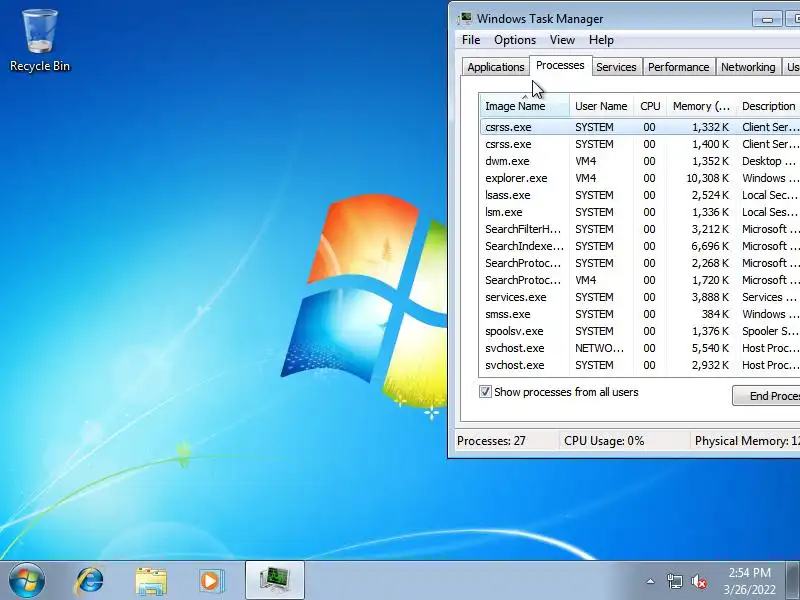Click the 384 K memory cell
Screen dimensions: 800x600
[x=715, y=314]
